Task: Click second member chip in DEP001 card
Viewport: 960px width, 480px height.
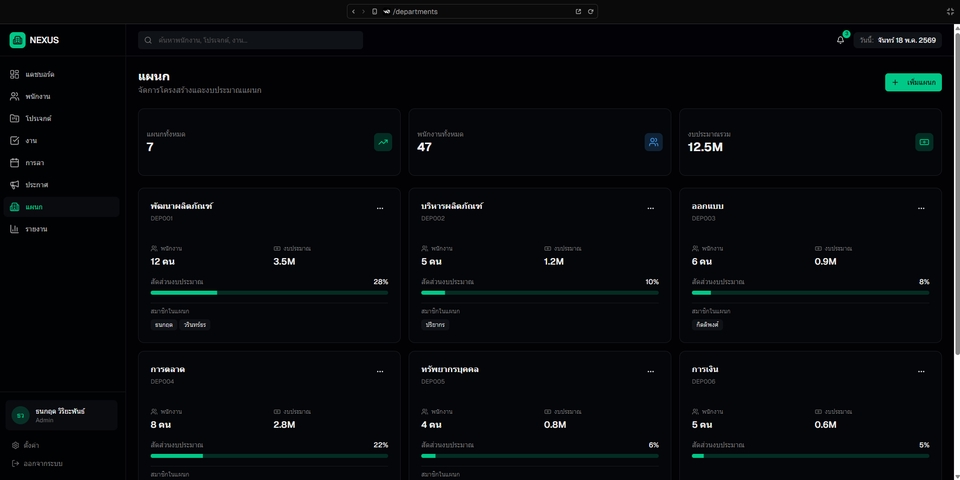Action: click(196, 325)
